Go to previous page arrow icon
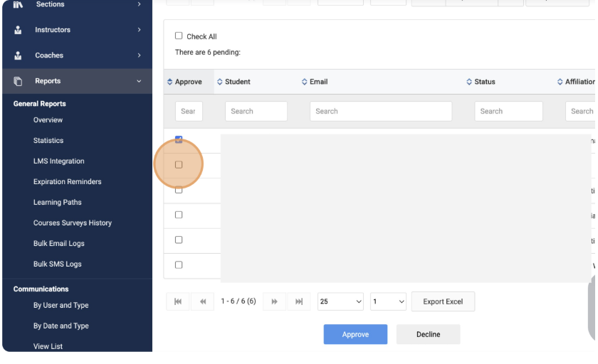 pyautogui.click(x=202, y=301)
